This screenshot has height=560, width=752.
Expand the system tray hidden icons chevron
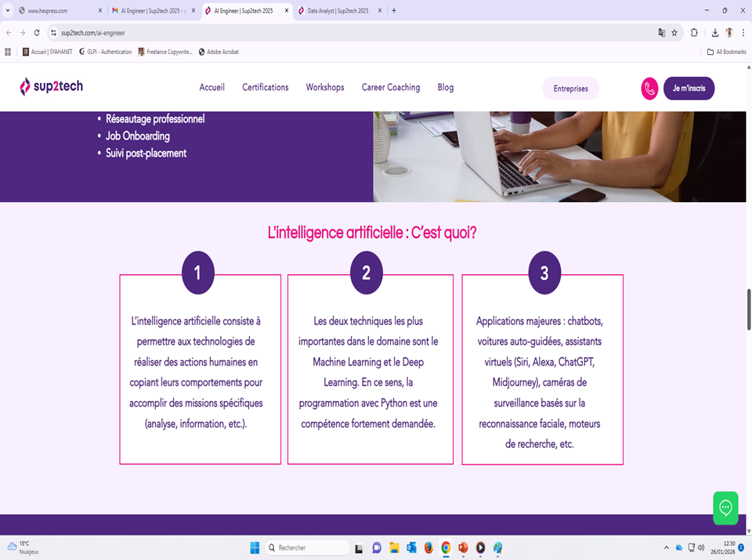[x=667, y=547]
